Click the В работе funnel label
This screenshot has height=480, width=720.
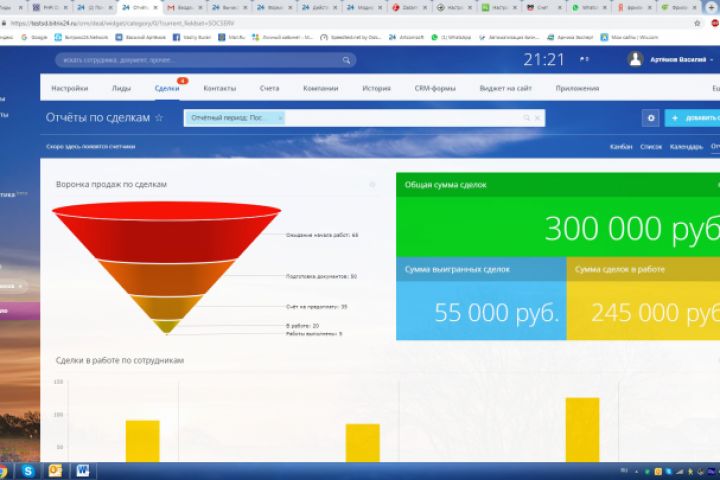302,326
